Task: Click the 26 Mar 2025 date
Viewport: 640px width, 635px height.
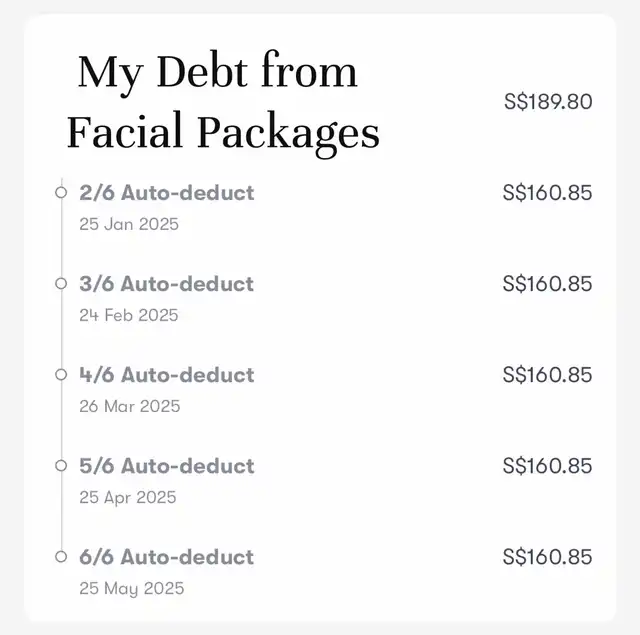Action: click(x=130, y=406)
